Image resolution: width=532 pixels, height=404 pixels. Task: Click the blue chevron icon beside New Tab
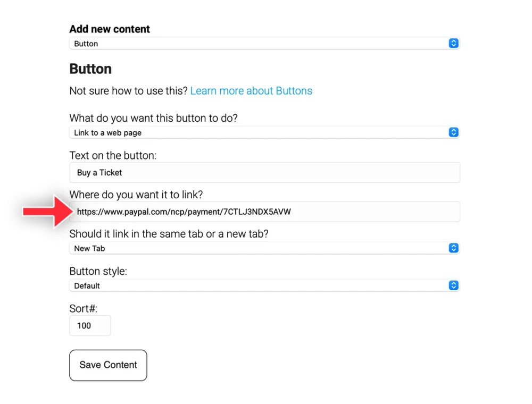tap(453, 248)
